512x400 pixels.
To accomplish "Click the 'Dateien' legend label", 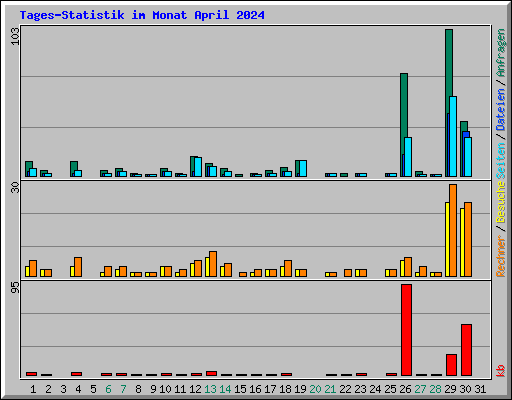I will point(500,109).
